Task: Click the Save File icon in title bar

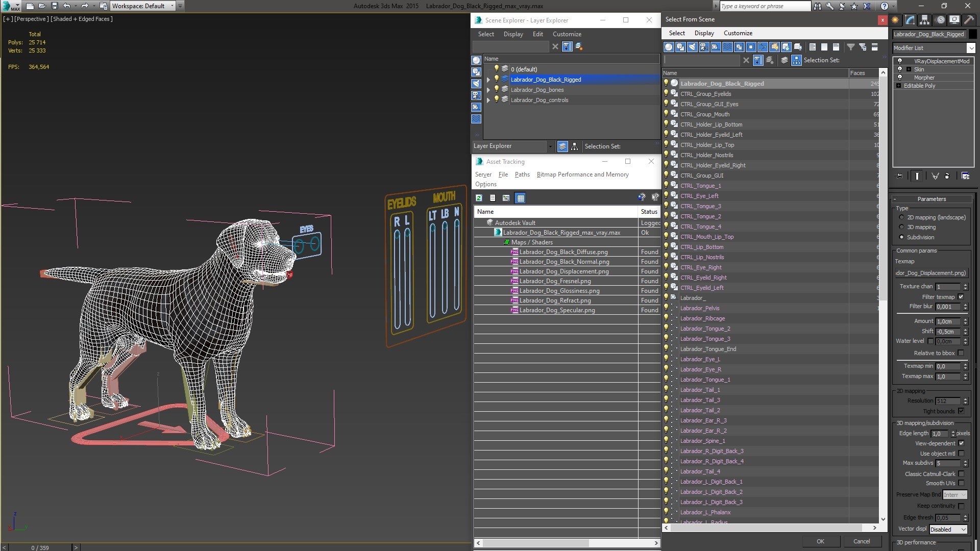Action: tap(55, 6)
